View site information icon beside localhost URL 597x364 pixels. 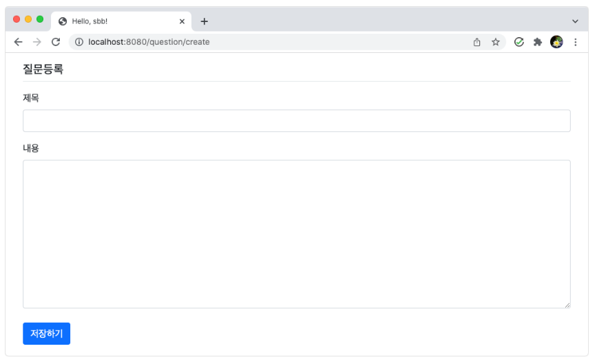(78, 42)
